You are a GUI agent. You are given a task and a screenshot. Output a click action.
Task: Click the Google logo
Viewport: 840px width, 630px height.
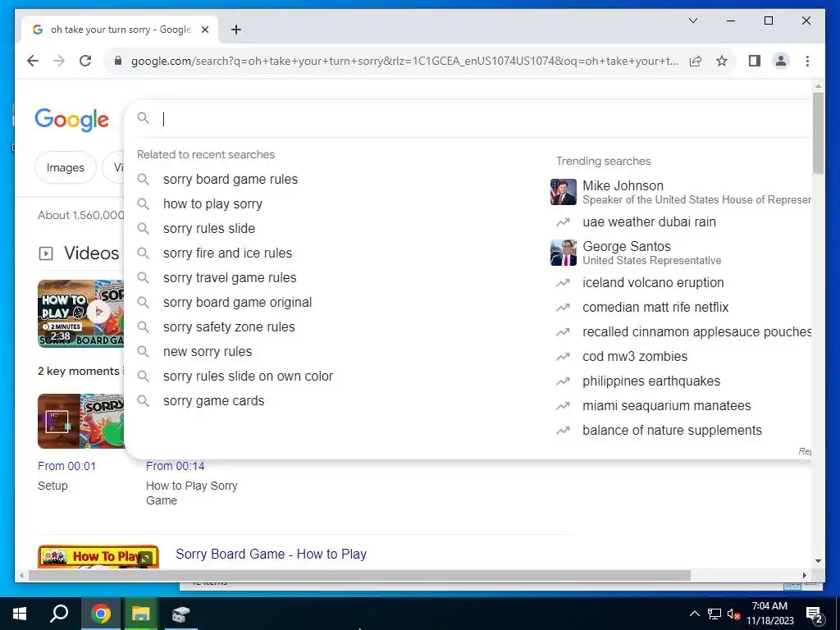click(x=72, y=120)
